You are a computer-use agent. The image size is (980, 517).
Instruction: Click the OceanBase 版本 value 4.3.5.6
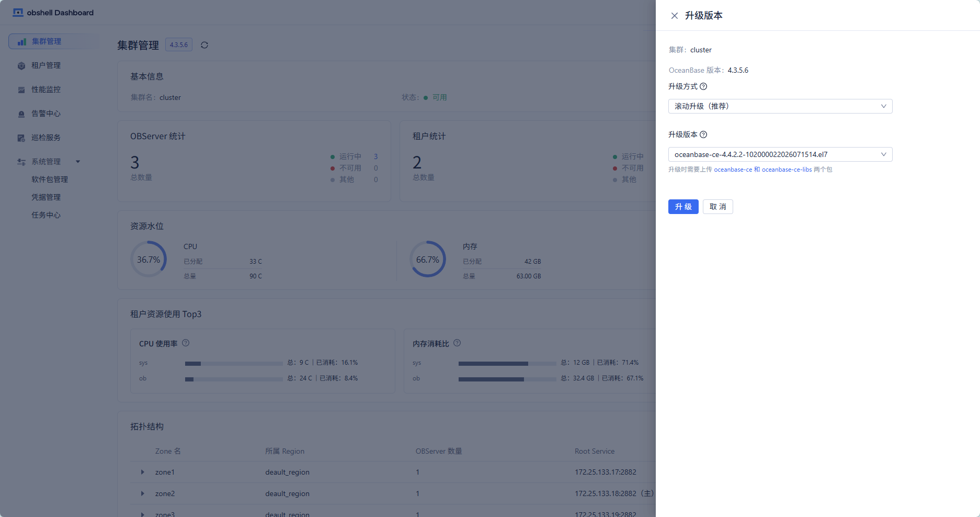pyautogui.click(x=738, y=70)
